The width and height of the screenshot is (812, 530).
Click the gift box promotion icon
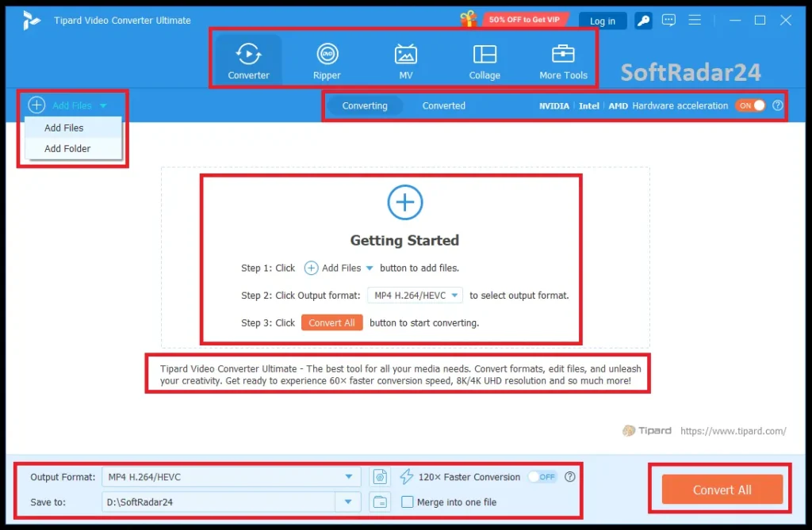pyautogui.click(x=468, y=19)
